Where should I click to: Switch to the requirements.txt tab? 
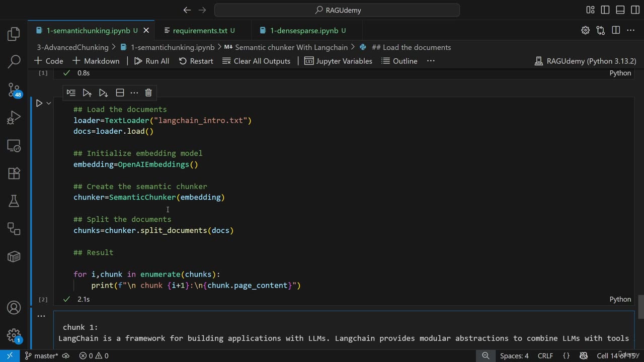200,31
